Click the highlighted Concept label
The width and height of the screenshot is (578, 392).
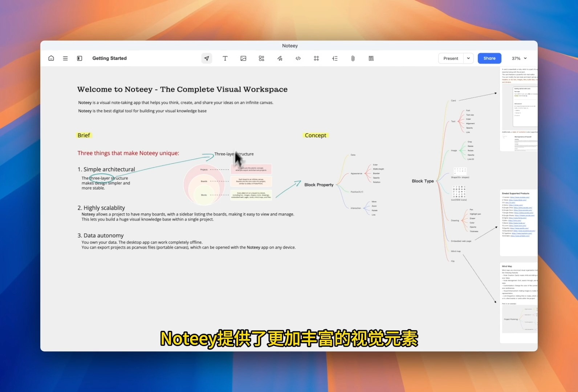pos(316,135)
